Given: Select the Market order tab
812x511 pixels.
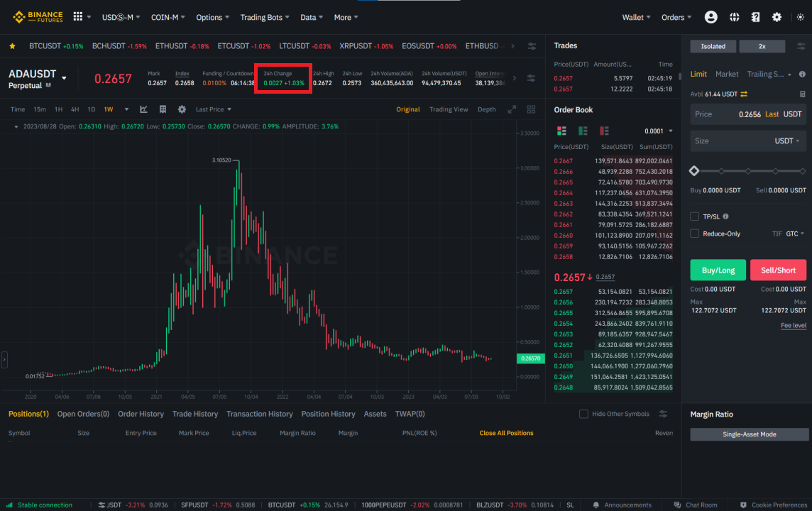Looking at the screenshot, I should [x=727, y=74].
